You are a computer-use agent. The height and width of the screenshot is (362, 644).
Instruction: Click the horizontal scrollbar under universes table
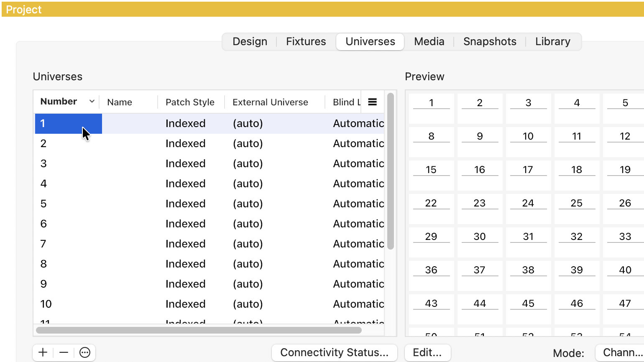tap(199, 330)
